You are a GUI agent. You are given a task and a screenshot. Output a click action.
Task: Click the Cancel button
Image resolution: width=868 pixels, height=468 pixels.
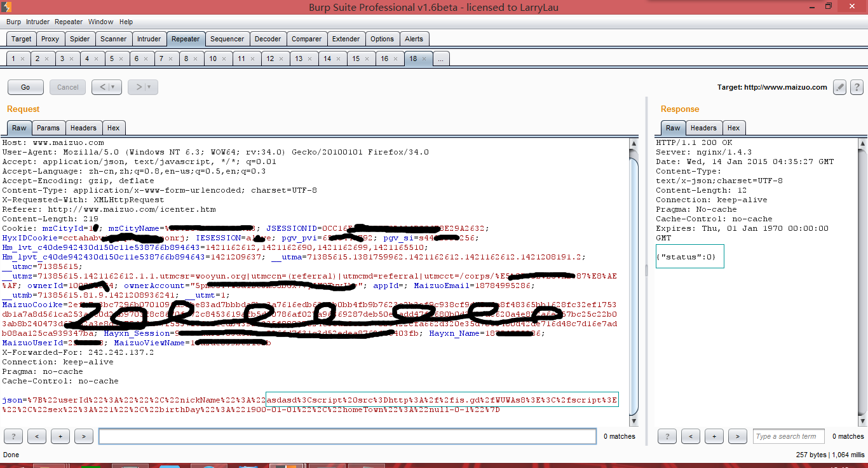[68, 87]
